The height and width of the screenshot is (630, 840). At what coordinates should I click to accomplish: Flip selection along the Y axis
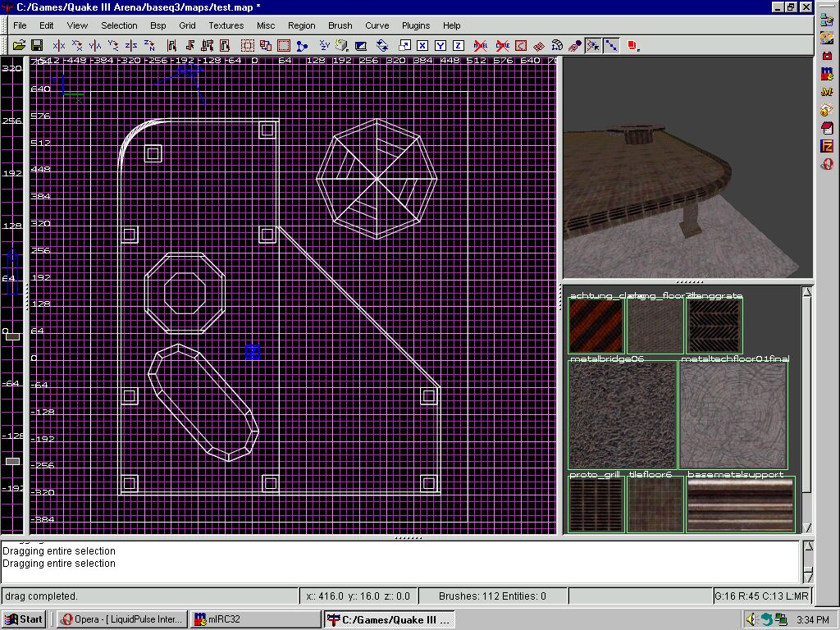coord(95,46)
